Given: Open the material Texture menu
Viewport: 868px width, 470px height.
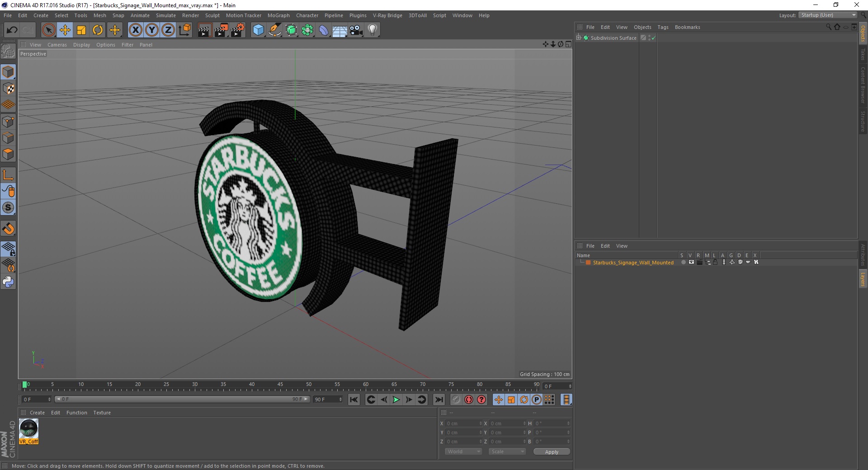Looking at the screenshot, I should tap(102, 413).
